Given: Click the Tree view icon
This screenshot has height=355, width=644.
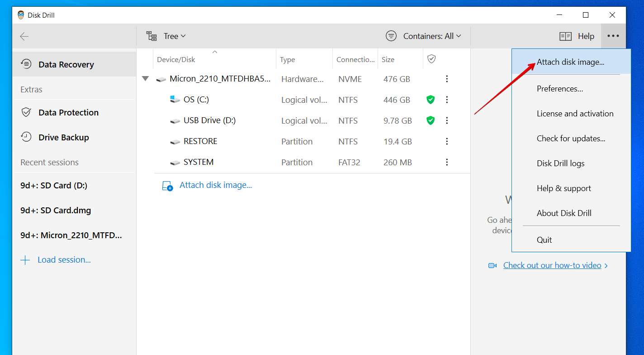Looking at the screenshot, I should [152, 36].
